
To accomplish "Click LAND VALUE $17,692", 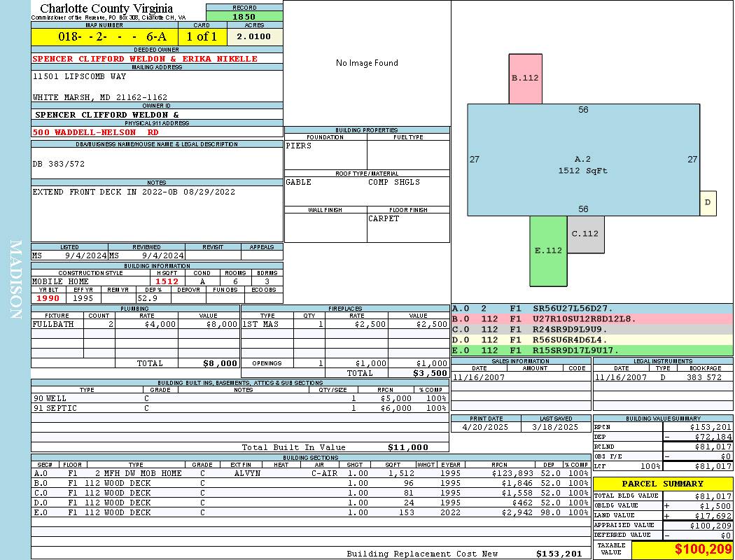I will [x=713, y=515].
